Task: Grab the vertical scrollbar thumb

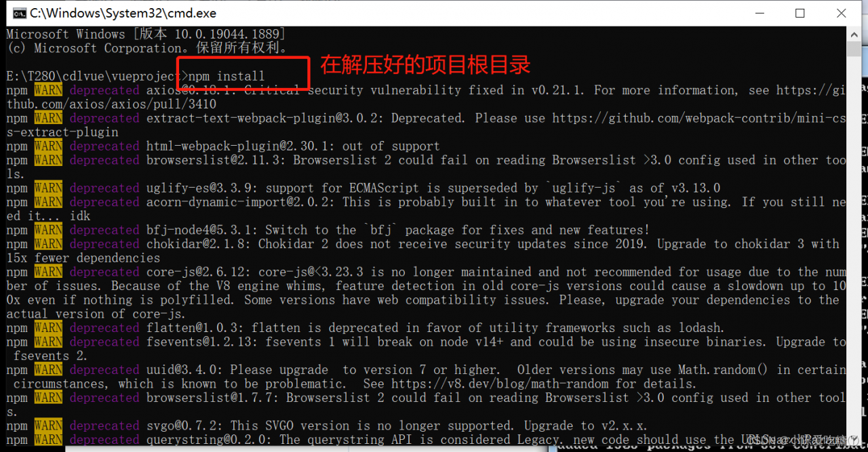Action: pos(853,49)
